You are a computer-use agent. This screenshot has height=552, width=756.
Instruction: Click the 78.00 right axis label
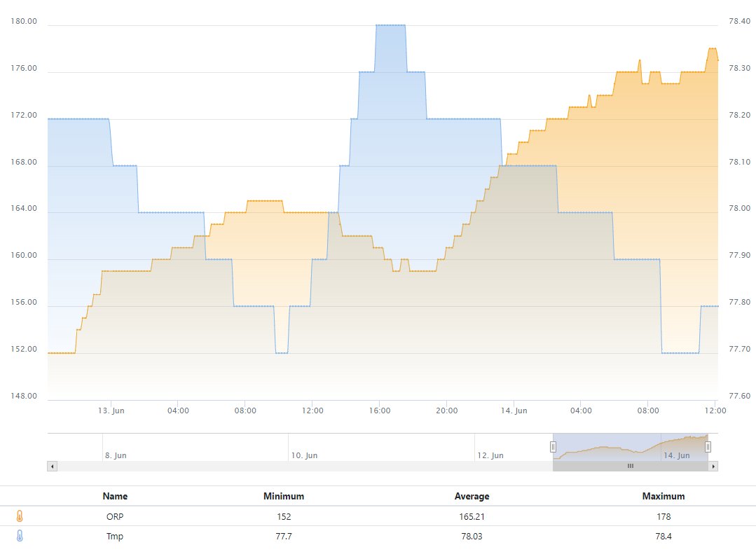[x=740, y=208]
